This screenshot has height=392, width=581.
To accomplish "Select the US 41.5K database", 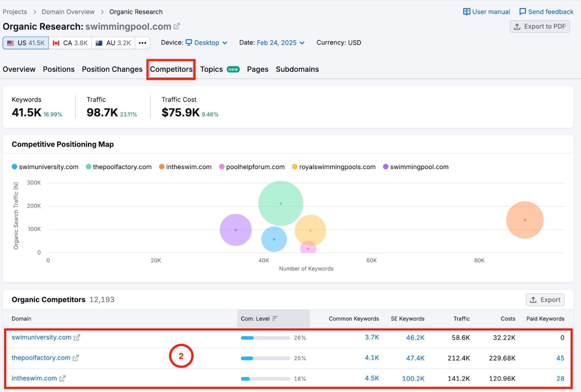I will coord(26,43).
